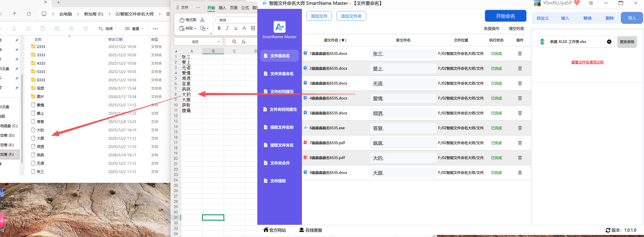The image size is (644, 237).
Task: Open the 排序 sort dropdown in explorer
Action: pos(107,29)
